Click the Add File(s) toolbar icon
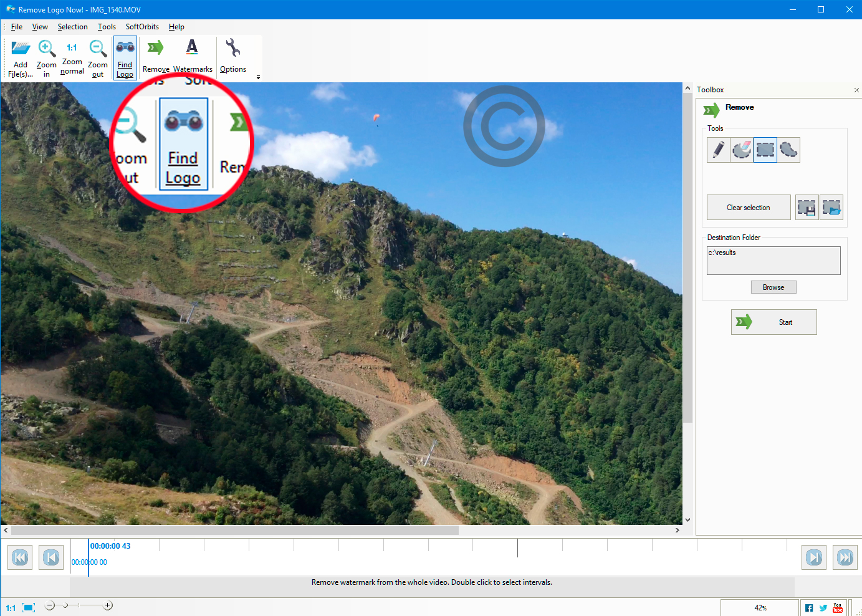 (21, 49)
